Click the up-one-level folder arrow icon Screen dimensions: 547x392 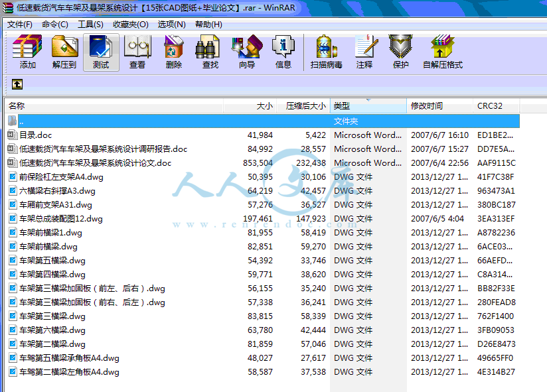pos(17,84)
